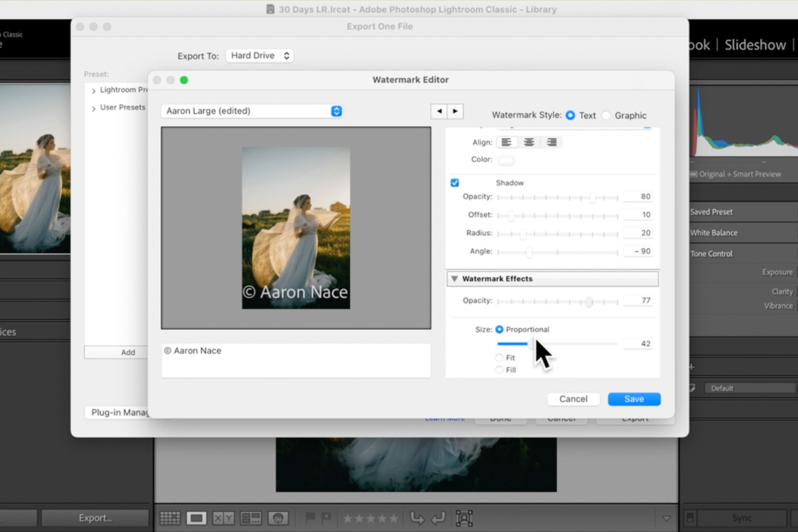Viewport: 798px width, 532px height.
Task: Choose the Fit size option
Action: click(x=499, y=358)
